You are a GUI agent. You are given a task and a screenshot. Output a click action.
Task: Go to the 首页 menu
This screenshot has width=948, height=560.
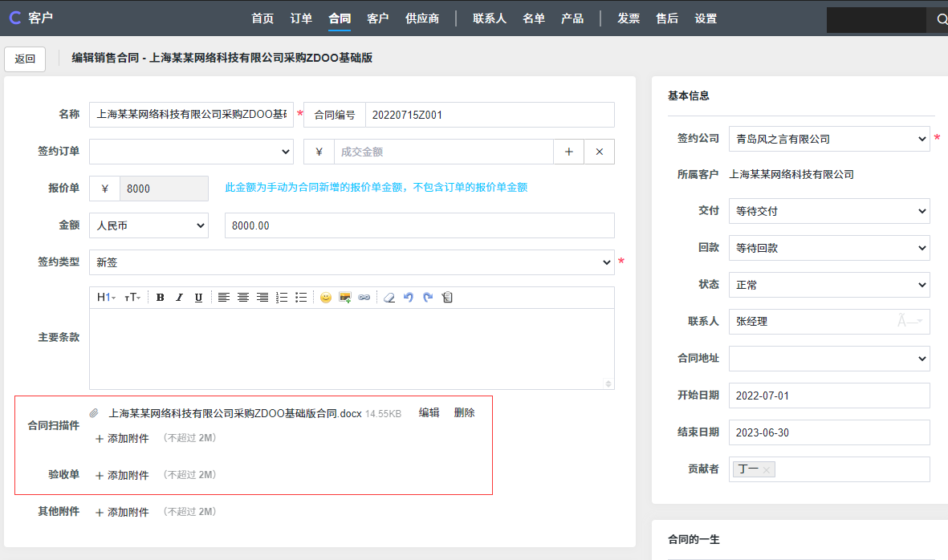[x=262, y=18]
